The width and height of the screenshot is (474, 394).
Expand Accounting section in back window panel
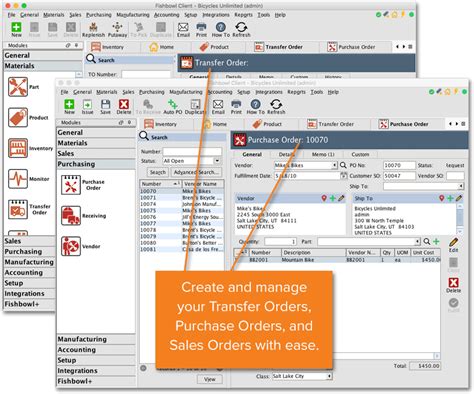click(29, 272)
